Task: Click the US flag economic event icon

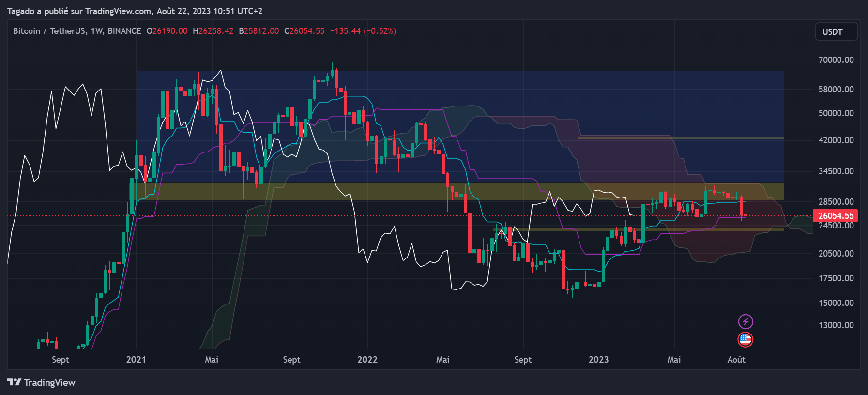Action: click(x=746, y=339)
